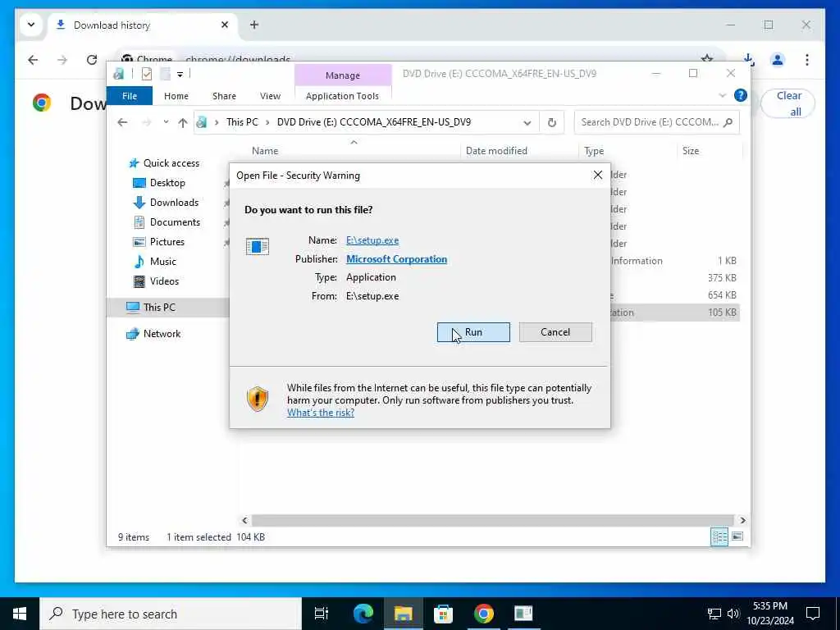Viewport: 840px width, 630px height.
Task: Click the This PC breadcrumb
Action: point(242,122)
